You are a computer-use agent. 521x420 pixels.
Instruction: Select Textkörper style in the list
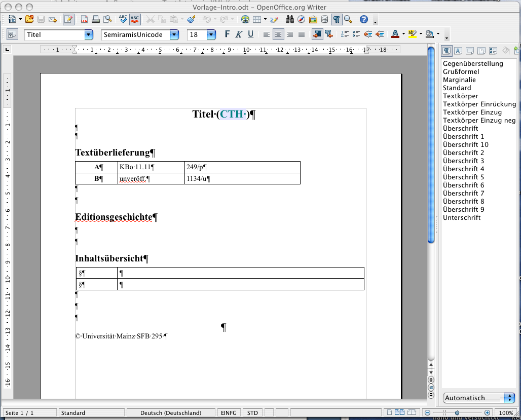tap(460, 96)
